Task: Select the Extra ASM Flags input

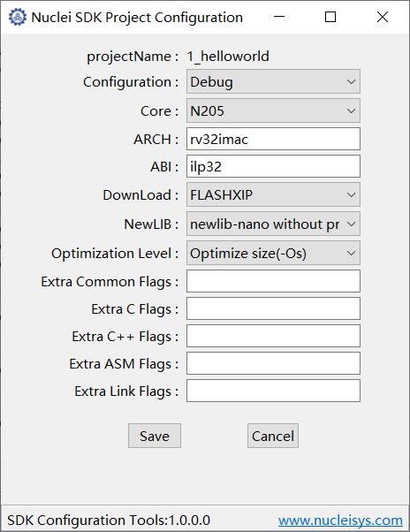Action: (x=273, y=363)
